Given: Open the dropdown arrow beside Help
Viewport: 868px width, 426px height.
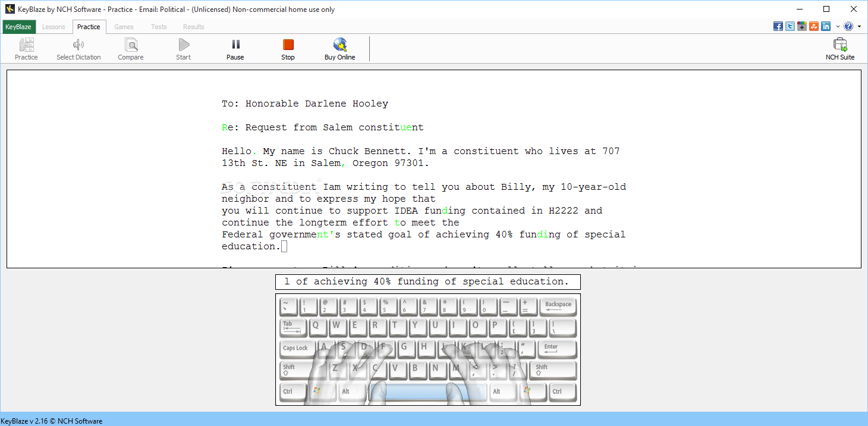Looking at the screenshot, I should click(859, 27).
